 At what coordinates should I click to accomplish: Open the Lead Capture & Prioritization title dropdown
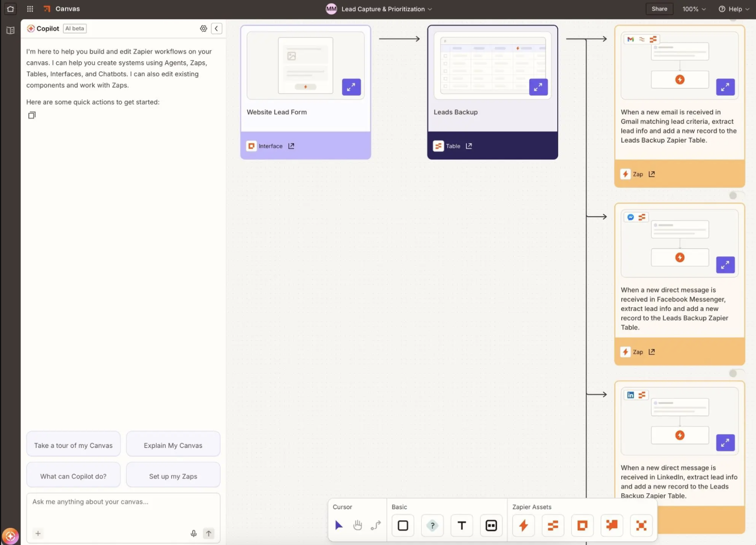430,9
